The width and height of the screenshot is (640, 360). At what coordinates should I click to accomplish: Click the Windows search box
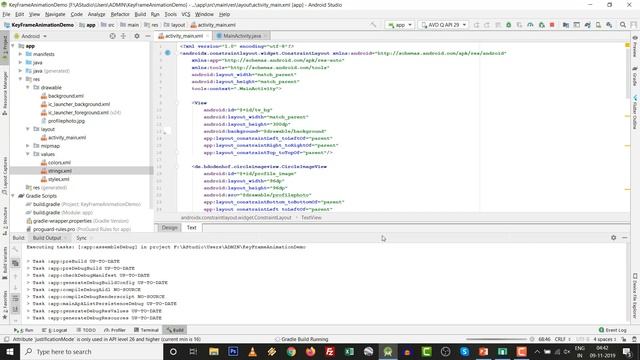click(x=91, y=351)
